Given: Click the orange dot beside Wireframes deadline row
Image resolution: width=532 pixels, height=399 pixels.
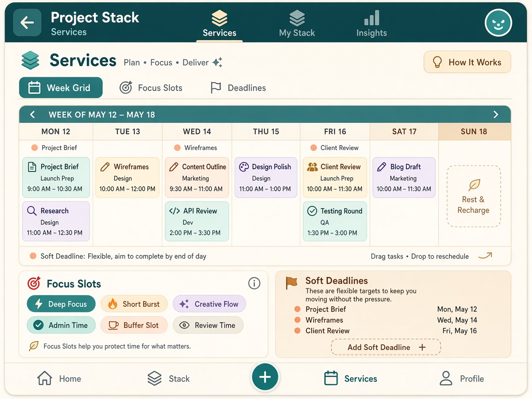Looking at the screenshot, I should point(297,320).
